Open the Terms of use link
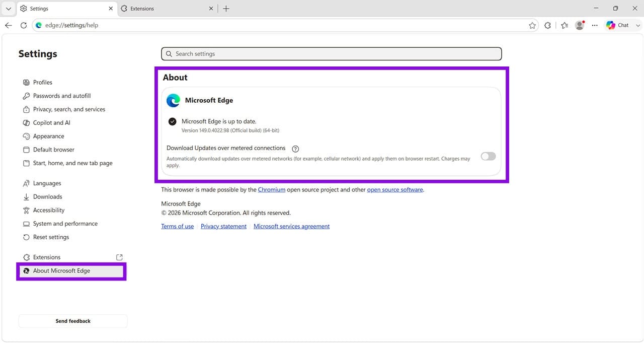Screen dimensions: 644x343 pos(177,227)
